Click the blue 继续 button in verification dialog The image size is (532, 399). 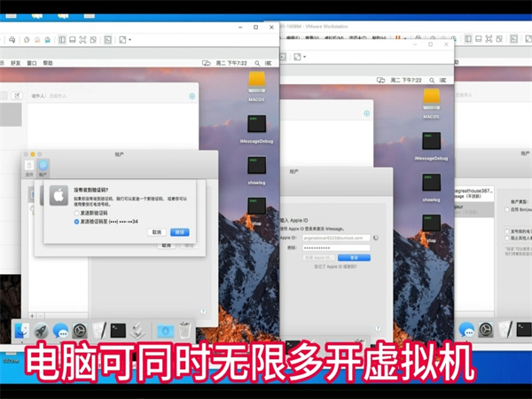(180, 231)
